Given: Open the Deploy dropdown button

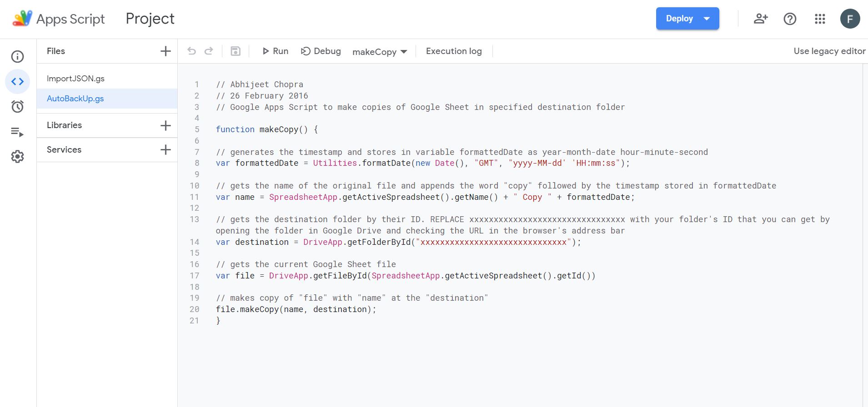Looking at the screenshot, I should click(x=687, y=19).
